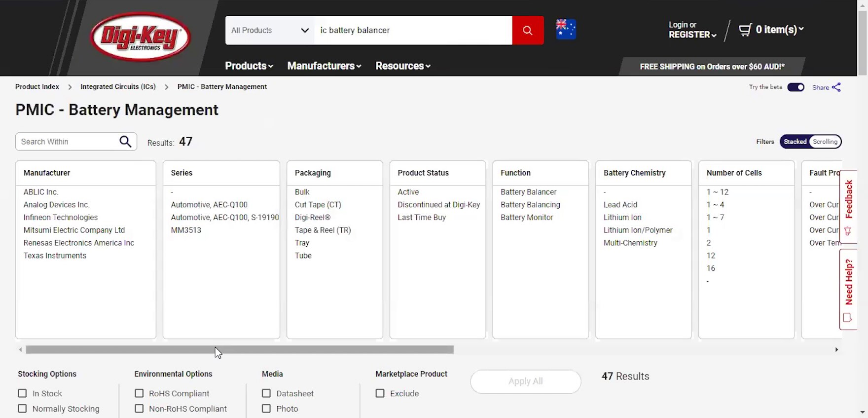Open the shopping cart icon
This screenshot has height=418, width=868.
coord(745,30)
